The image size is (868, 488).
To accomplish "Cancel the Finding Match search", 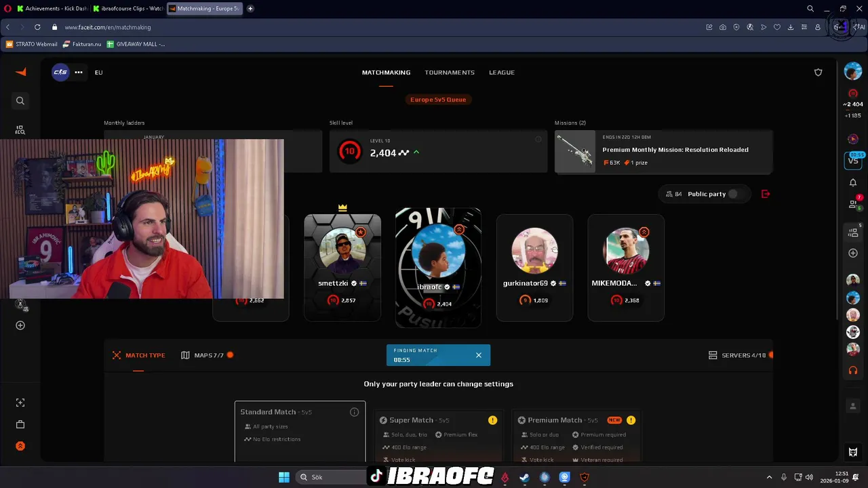I will (x=479, y=355).
